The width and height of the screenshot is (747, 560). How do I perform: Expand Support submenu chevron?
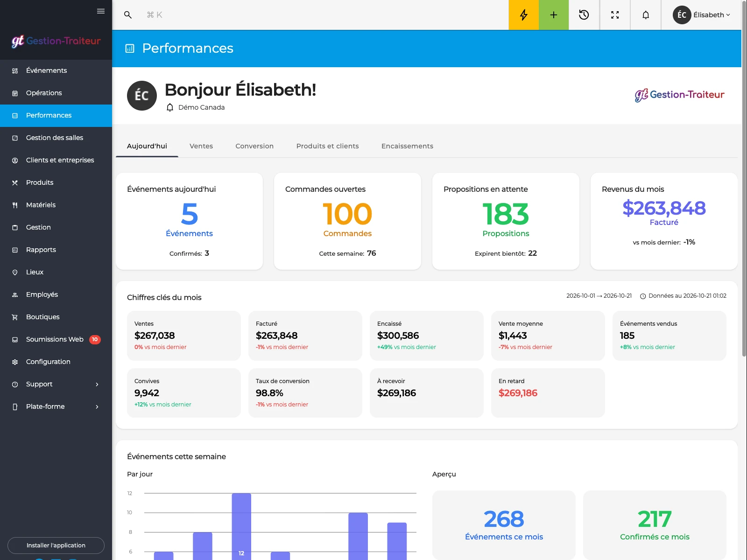click(x=97, y=385)
